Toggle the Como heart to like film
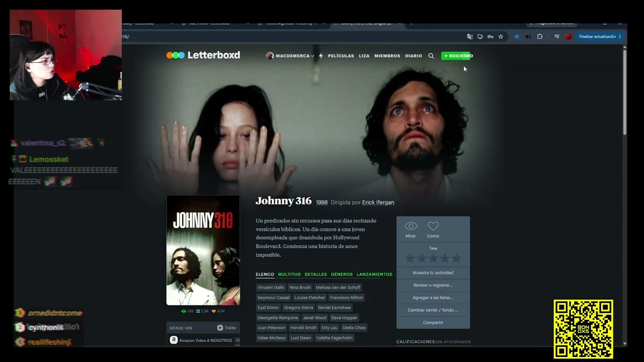This screenshot has width=644, height=362. [433, 229]
